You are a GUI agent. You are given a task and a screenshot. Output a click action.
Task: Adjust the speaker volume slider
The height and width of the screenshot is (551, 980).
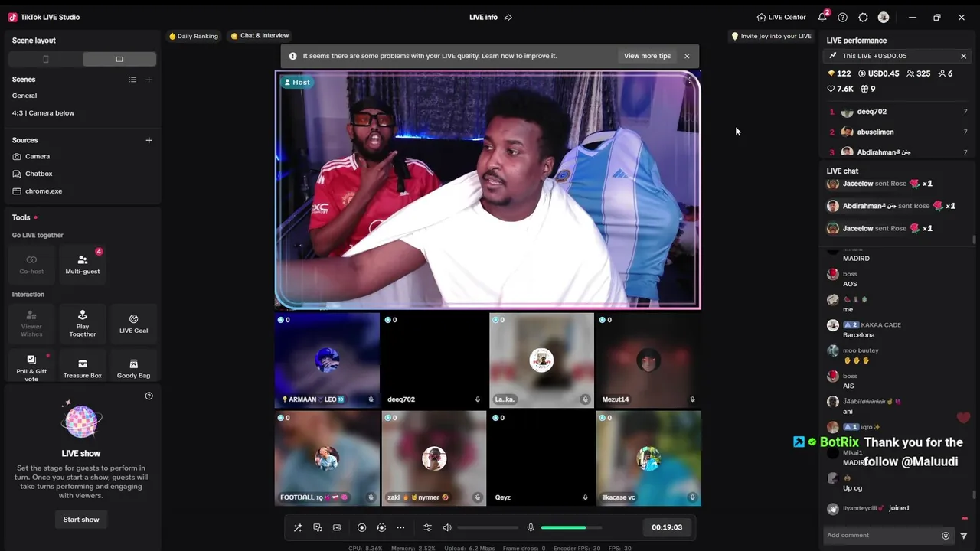pyautogui.click(x=488, y=527)
